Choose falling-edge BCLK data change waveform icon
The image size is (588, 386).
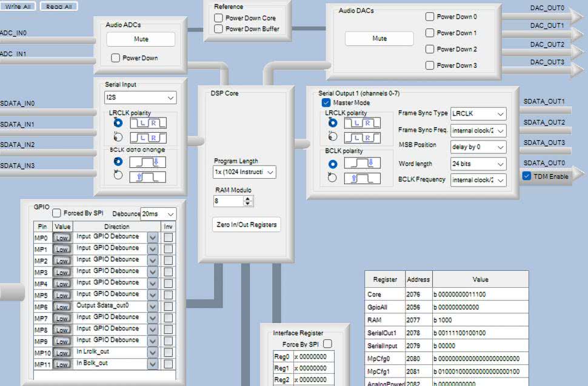point(148,162)
